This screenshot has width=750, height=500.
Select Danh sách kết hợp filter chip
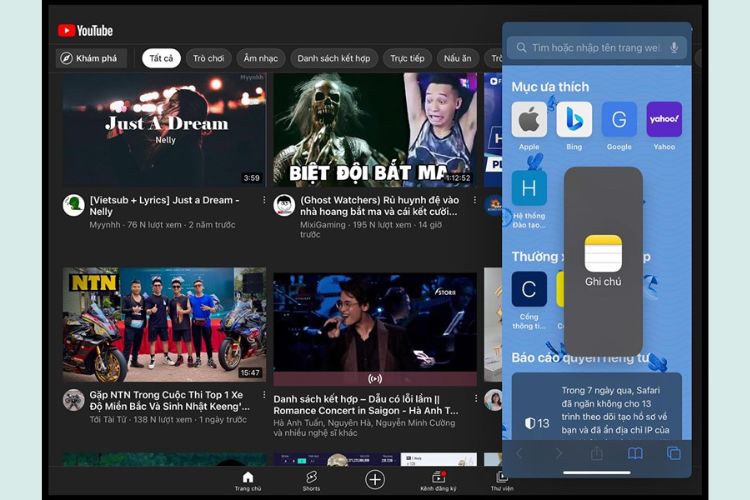(334, 58)
